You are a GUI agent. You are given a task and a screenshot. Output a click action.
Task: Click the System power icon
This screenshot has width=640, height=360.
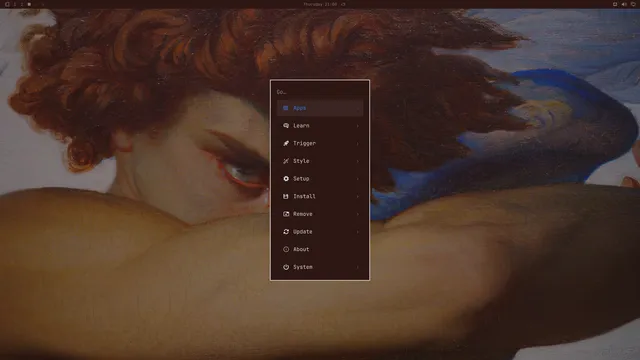286,267
